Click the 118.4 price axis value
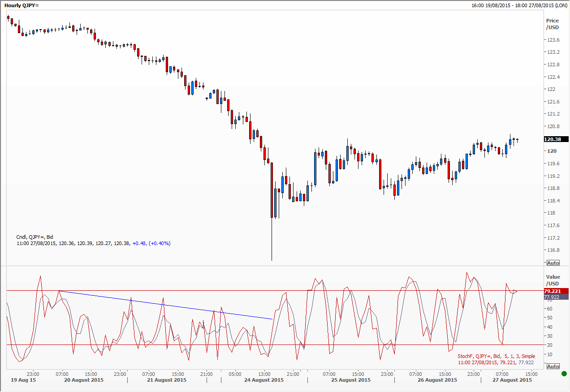Viewport: 570px width, 392px height. tap(553, 201)
